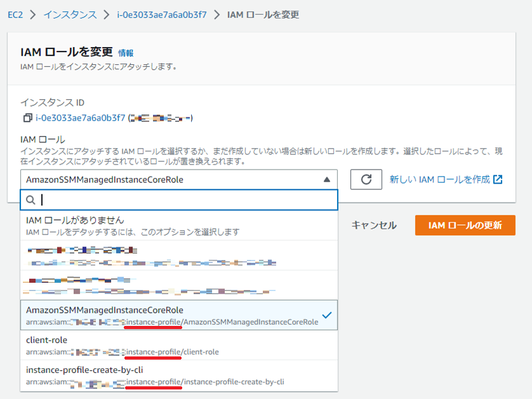532x399 pixels.
Task: Collapse the IAM role dropdown arrow
Action: [327, 179]
